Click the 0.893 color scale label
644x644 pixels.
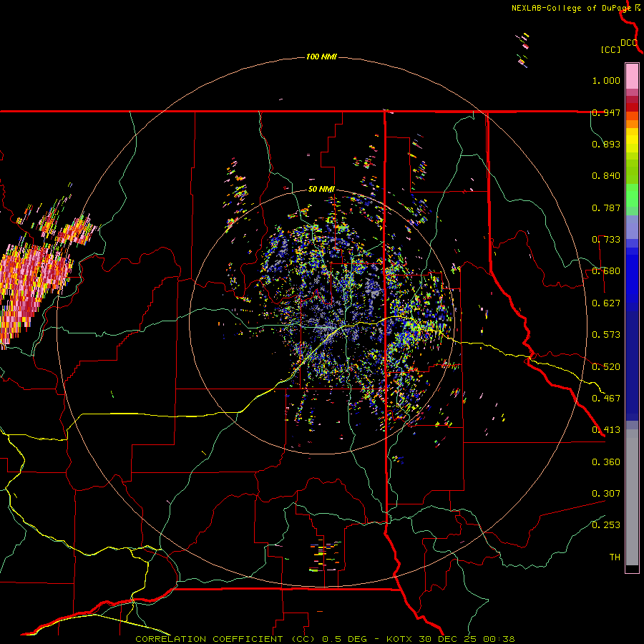606,144
